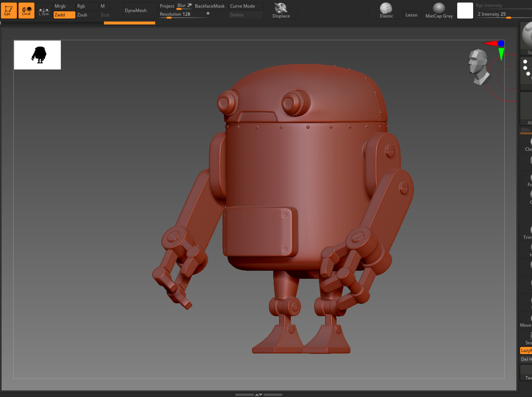The image size is (532, 397).
Task: Click the SDiv slider in right panel
Action: click(x=526, y=131)
